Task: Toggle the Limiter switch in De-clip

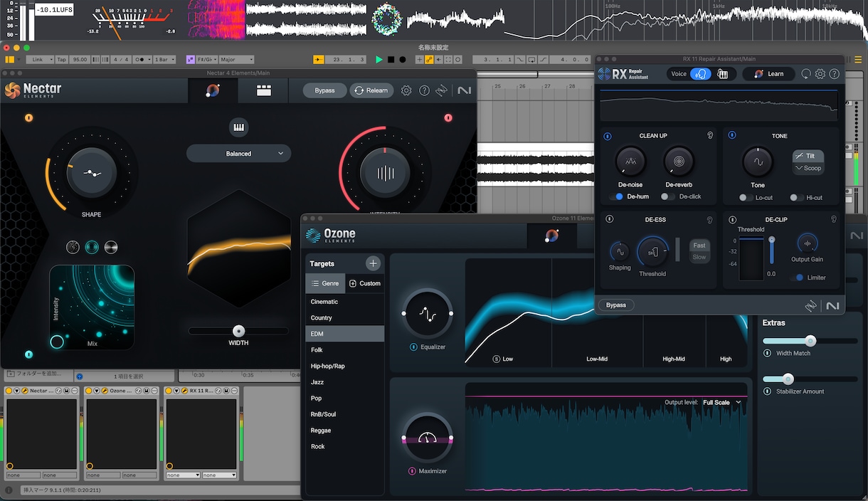Action: coord(797,278)
